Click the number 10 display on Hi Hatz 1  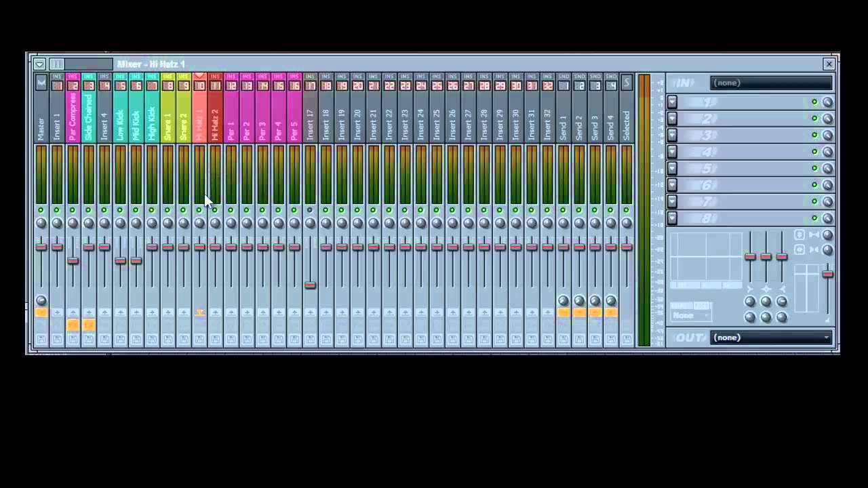coord(199,86)
